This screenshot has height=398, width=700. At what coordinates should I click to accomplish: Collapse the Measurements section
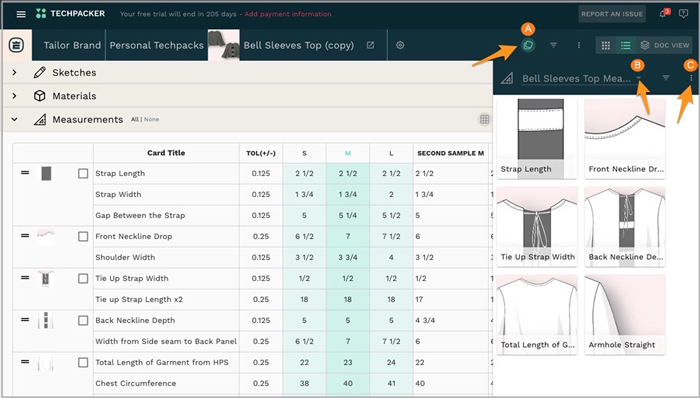(14, 120)
